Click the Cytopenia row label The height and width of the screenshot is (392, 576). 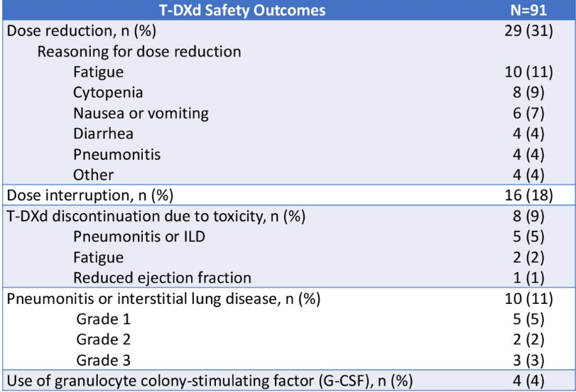point(108,93)
